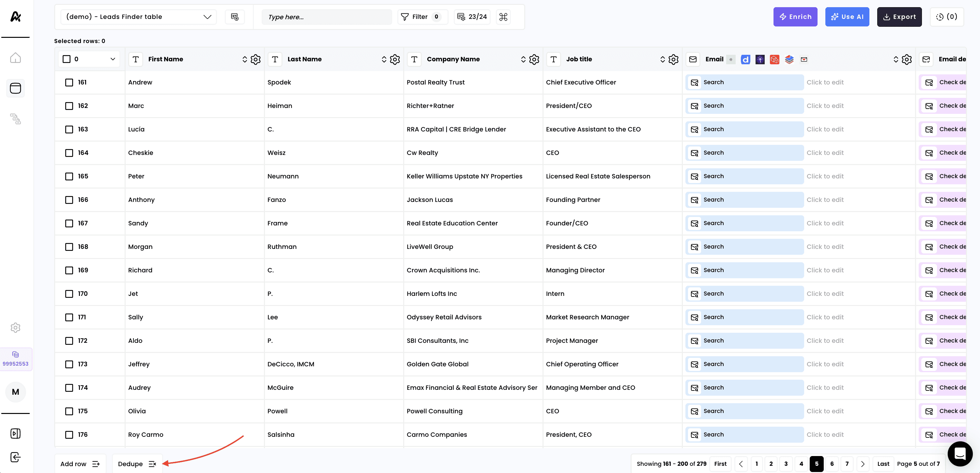
Task: Open the M user avatar
Action: coord(16,392)
